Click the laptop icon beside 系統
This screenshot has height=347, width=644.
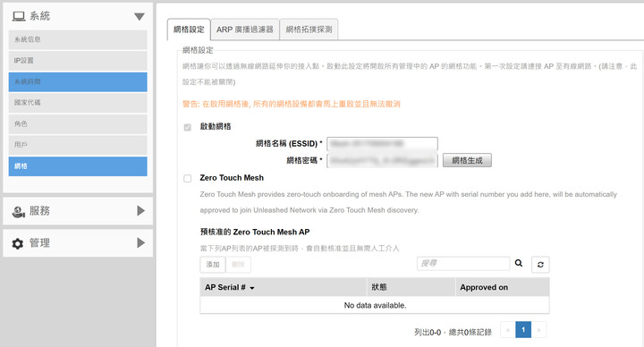pos(19,16)
